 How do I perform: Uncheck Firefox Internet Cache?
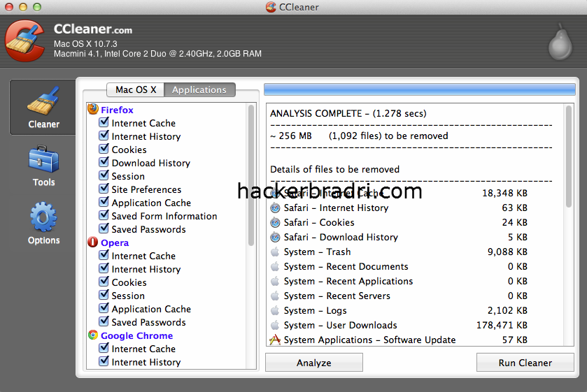tap(104, 122)
